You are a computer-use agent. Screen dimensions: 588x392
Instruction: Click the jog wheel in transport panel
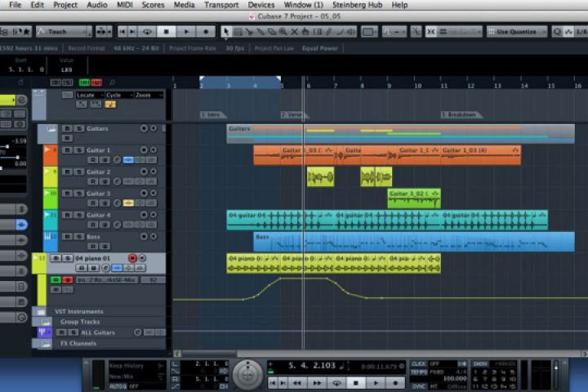[247, 374]
